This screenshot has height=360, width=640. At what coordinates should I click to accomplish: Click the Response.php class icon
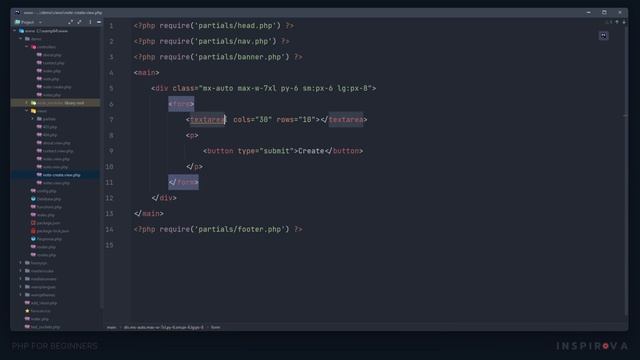pyautogui.click(x=33, y=239)
